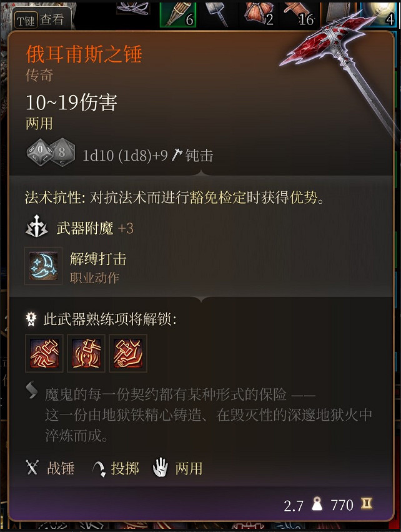Select the first red hammer proficiency skill icon
Viewport: 401px width, 532px height.
point(44,353)
